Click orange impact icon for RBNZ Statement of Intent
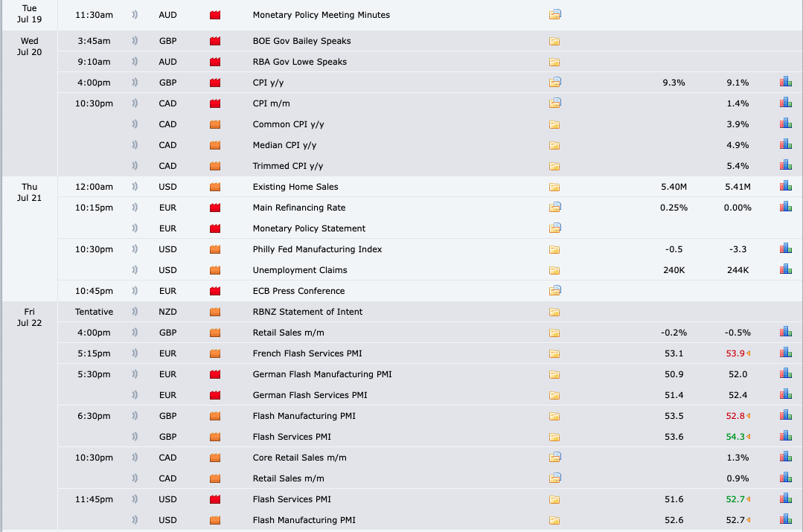Screen dimensions: 803x532 (x=216, y=312)
